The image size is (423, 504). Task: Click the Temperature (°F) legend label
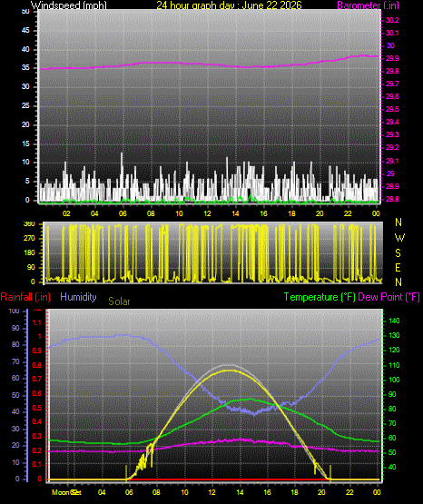click(x=320, y=297)
